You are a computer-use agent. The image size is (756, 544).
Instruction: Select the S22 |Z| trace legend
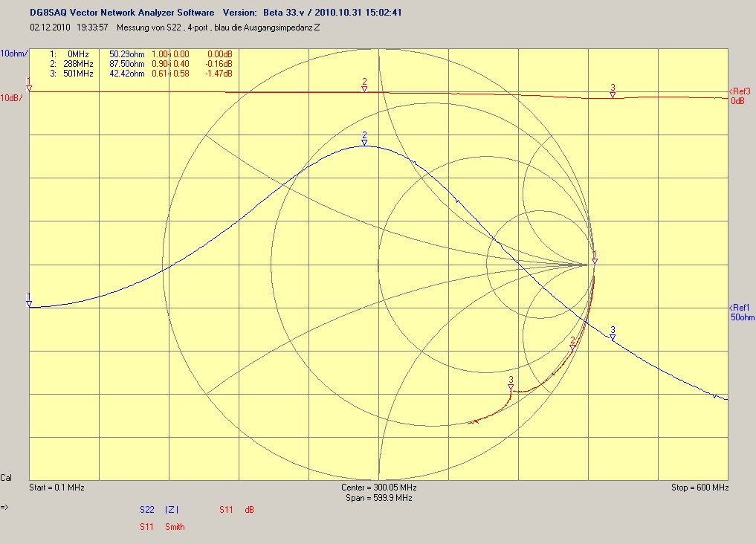click(x=159, y=510)
